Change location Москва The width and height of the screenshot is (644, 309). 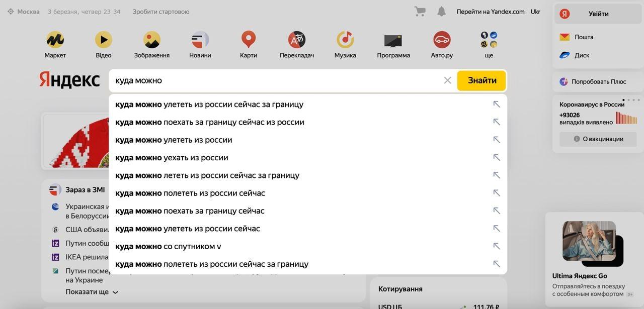coord(24,12)
